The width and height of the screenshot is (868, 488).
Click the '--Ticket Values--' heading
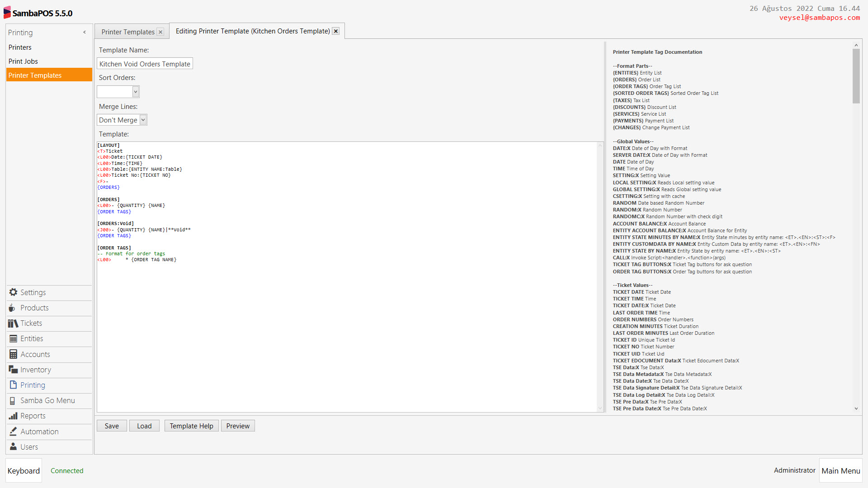(x=632, y=285)
